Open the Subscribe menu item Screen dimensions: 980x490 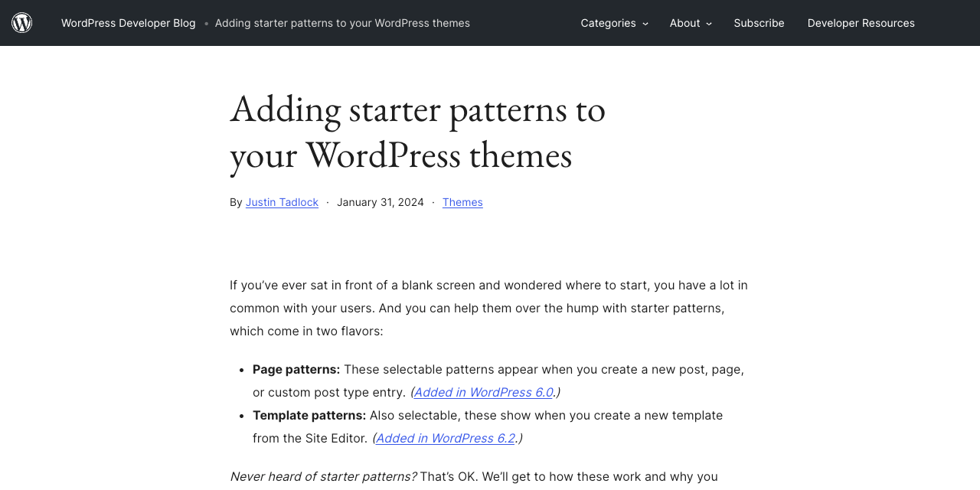pos(759,23)
